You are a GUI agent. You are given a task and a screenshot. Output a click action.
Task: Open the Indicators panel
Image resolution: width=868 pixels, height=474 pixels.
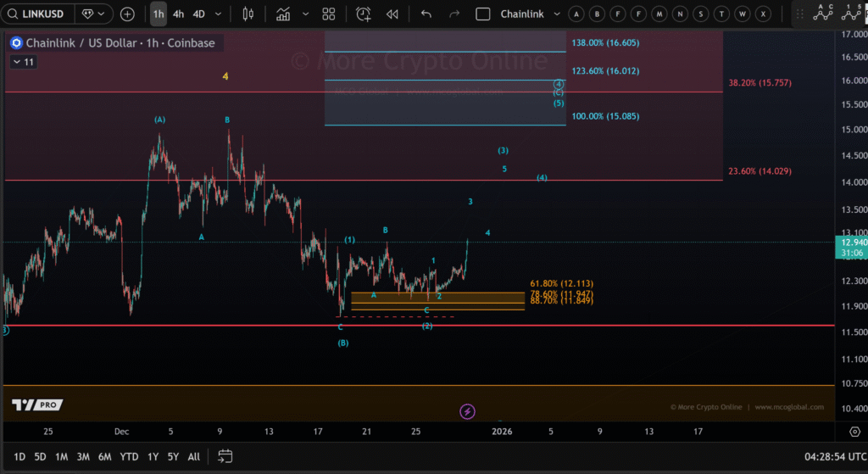[x=283, y=14]
